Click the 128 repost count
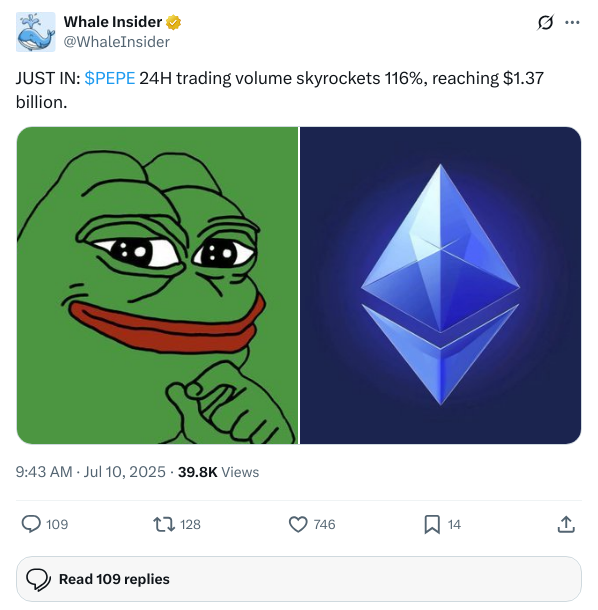This screenshot has width=598, height=610. (190, 524)
